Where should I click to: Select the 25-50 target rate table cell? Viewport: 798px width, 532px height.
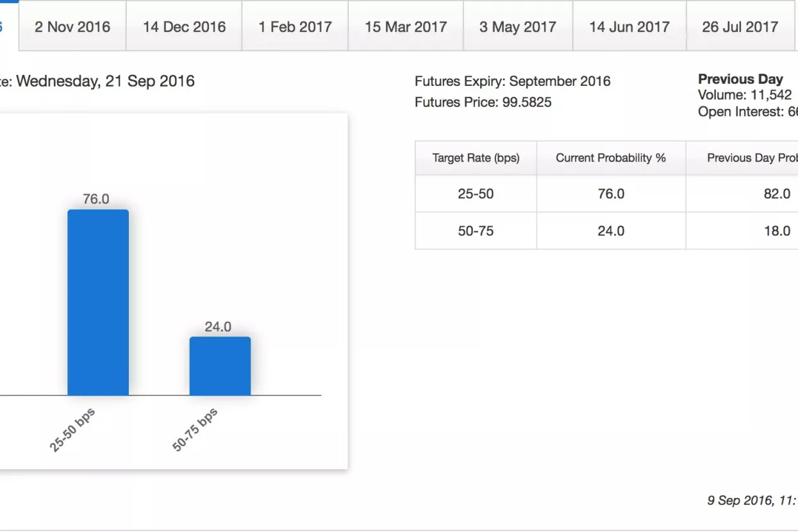[476, 194]
